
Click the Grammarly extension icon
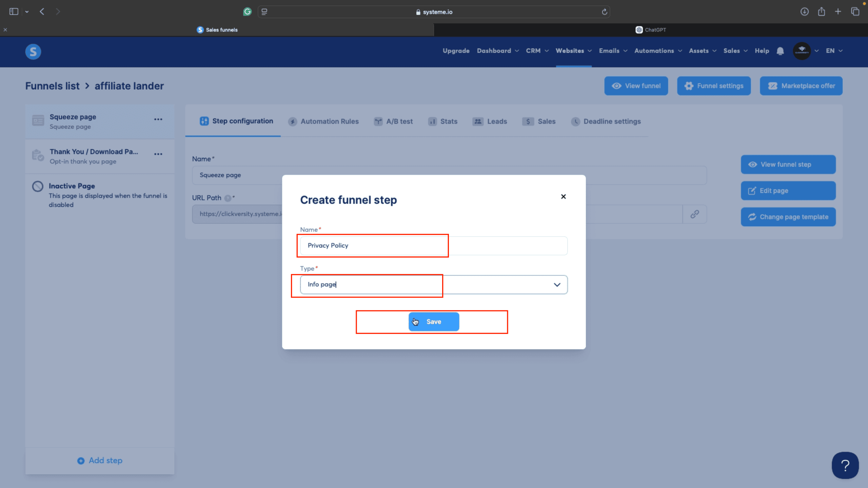click(x=248, y=12)
